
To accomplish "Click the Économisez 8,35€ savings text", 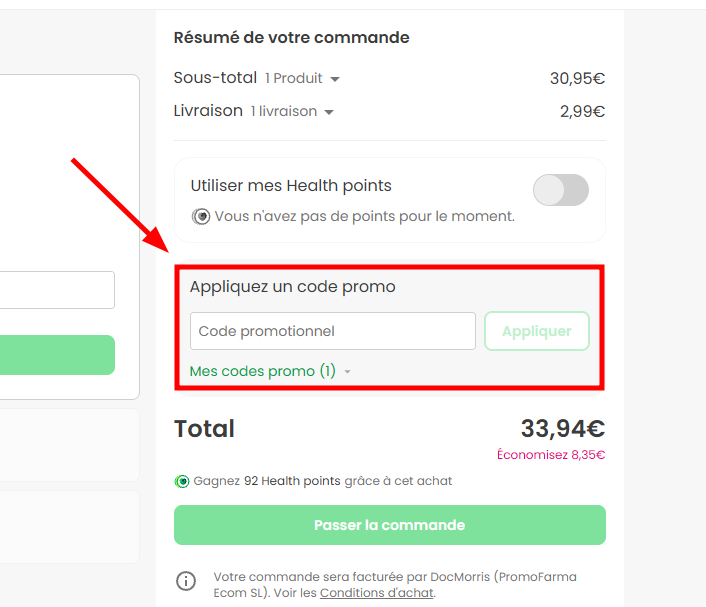I will point(551,455).
